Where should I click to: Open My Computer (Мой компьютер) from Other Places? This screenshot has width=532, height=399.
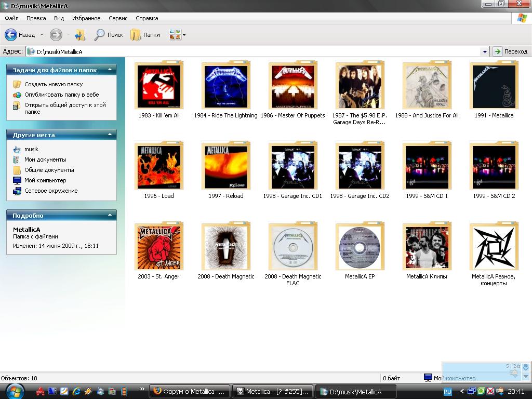(x=45, y=180)
